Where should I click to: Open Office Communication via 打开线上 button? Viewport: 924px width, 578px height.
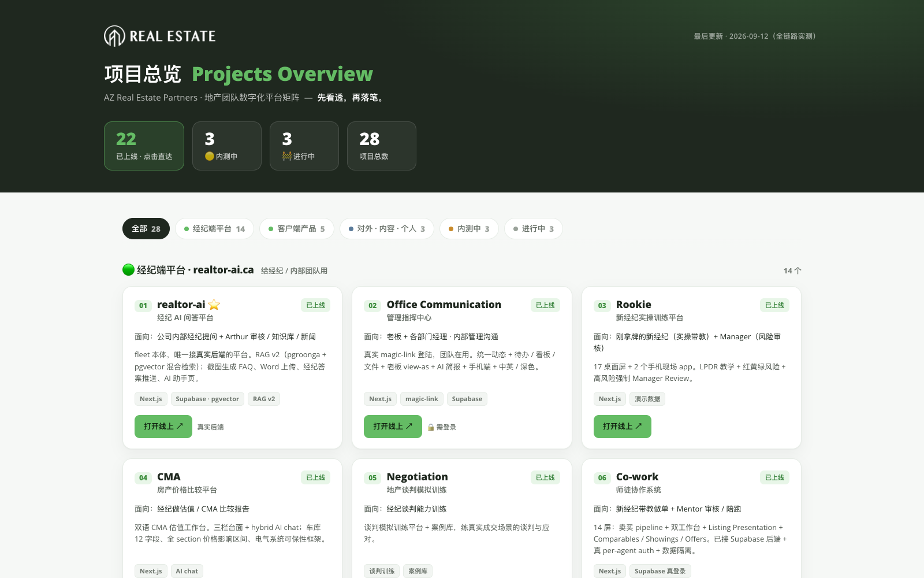[393, 427]
